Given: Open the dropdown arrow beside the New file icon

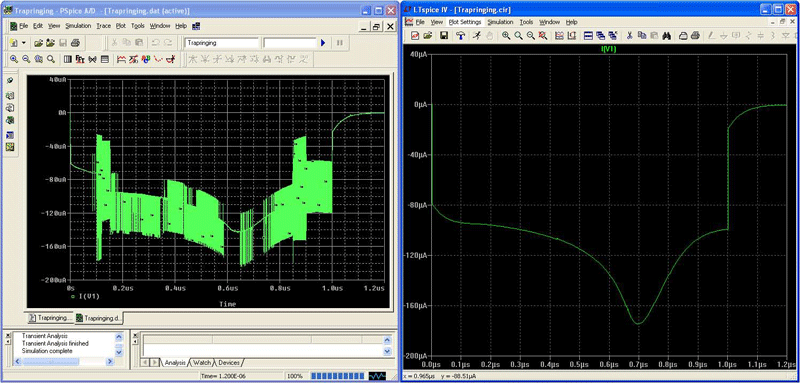Looking at the screenshot, I should (x=23, y=43).
